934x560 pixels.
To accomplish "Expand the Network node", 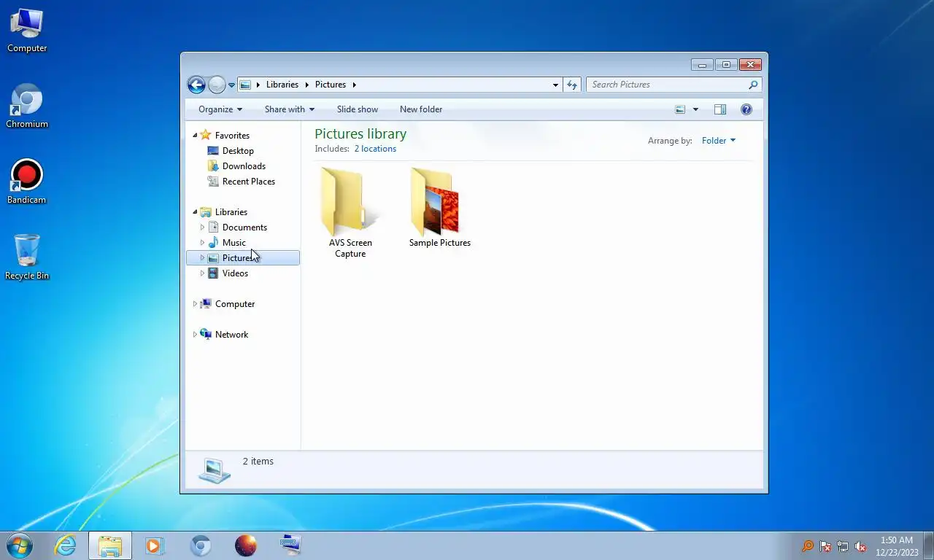I will click(195, 335).
